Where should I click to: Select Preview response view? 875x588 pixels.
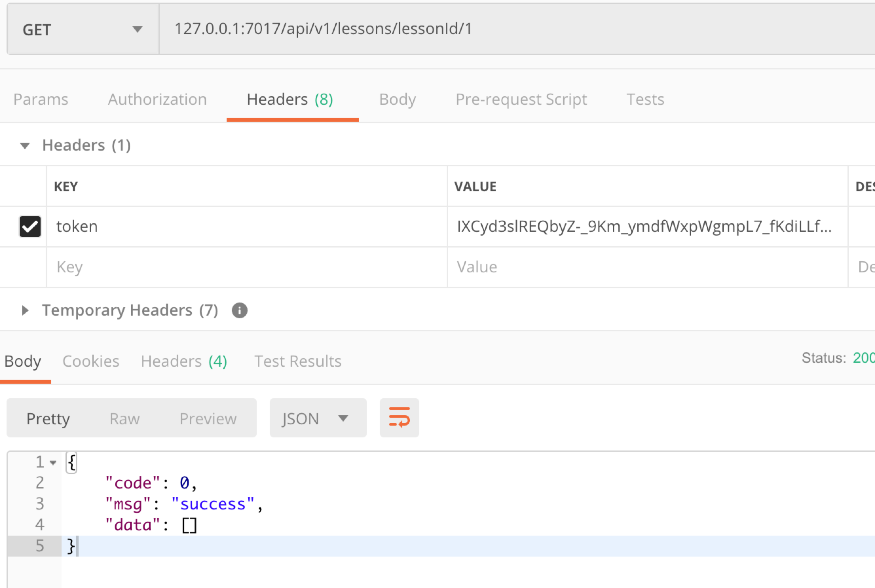(208, 418)
